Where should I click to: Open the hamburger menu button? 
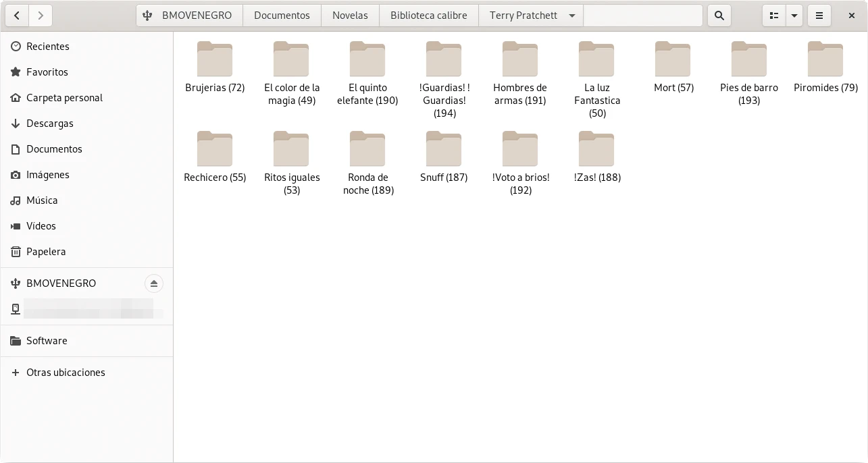coord(819,16)
